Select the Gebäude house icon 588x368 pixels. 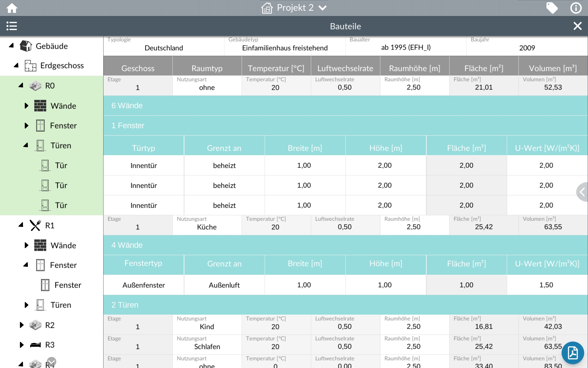pos(26,46)
